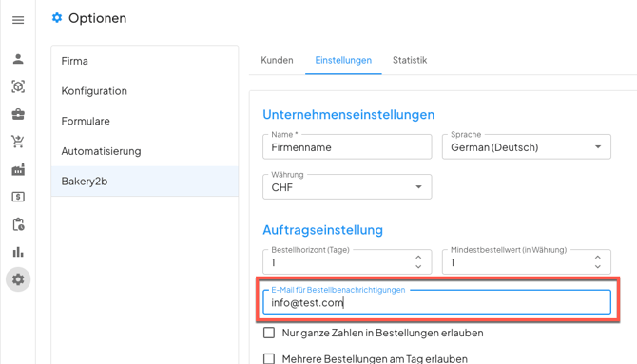The width and height of the screenshot is (637, 364).
Task: Click the Name field with Firmenname
Action: [x=347, y=147]
